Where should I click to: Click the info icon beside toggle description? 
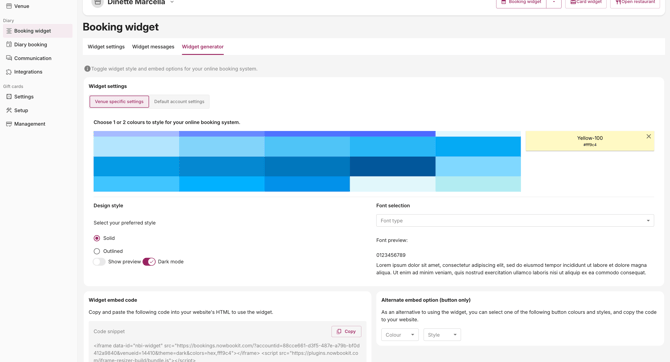click(87, 69)
